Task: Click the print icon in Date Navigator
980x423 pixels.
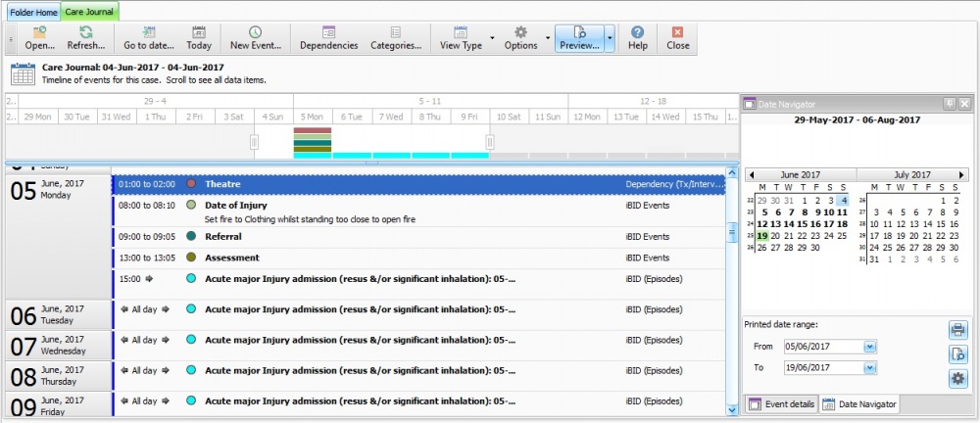Action: (956, 330)
